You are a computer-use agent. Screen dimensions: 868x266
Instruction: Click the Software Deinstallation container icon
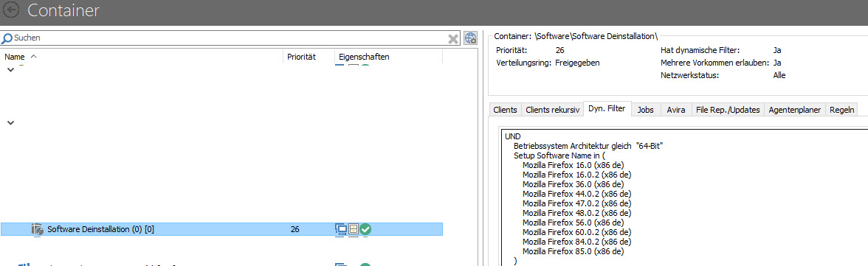click(37, 229)
